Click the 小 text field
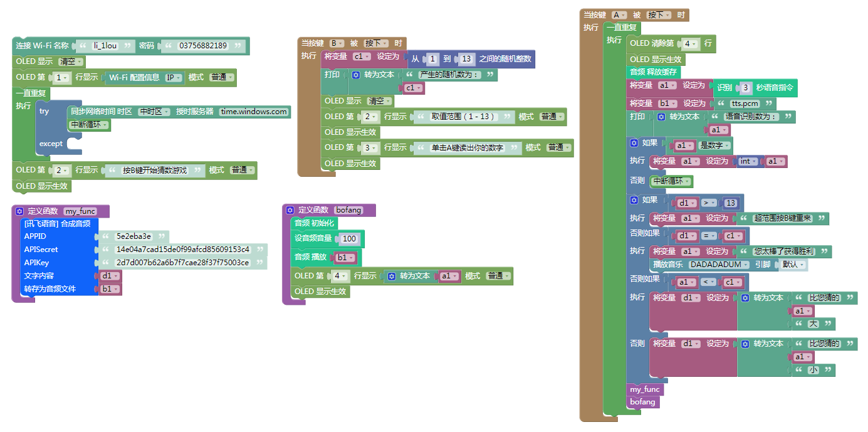The width and height of the screenshot is (868, 432). coord(813,371)
